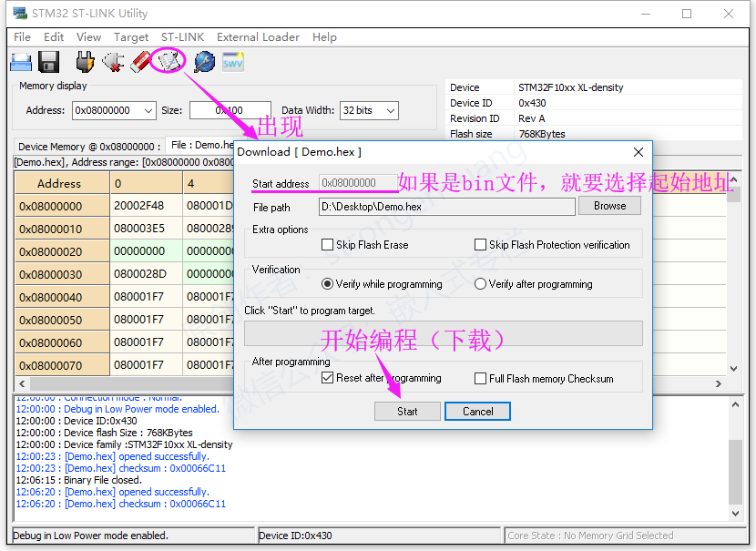
Task: Click Revision ID value Rev A
Action: click(x=531, y=118)
